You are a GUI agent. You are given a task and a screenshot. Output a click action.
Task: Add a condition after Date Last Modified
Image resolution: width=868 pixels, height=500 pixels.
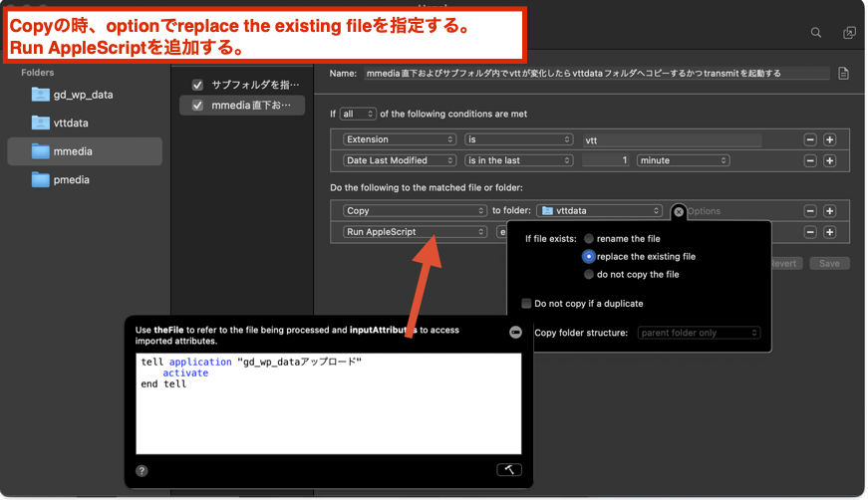[x=829, y=160]
